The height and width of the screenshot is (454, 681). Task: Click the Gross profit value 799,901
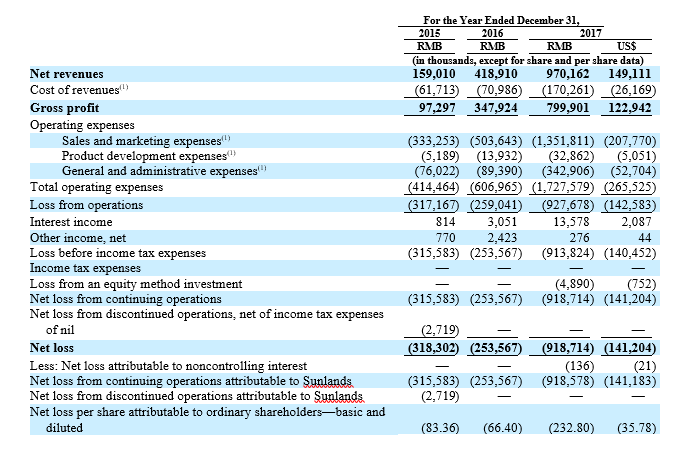pos(568,108)
